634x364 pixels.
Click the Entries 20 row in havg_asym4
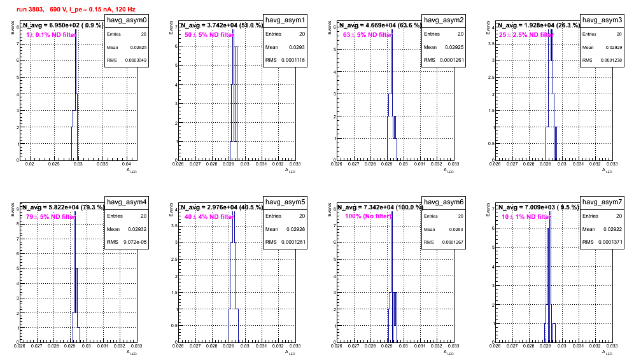tap(127, 216)
